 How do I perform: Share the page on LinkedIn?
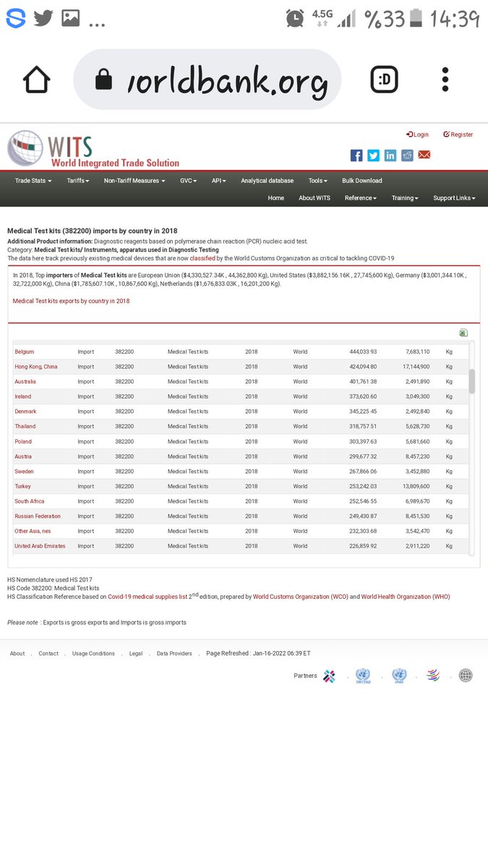tap(390, 156)
